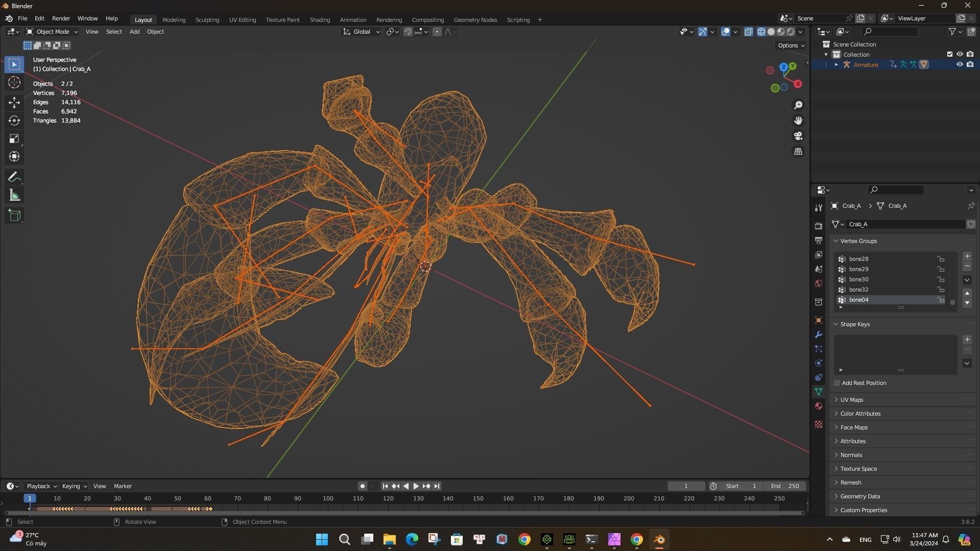Open File Explorer from the taskbar
The image size is (980, 551).
tap(389, 539)
